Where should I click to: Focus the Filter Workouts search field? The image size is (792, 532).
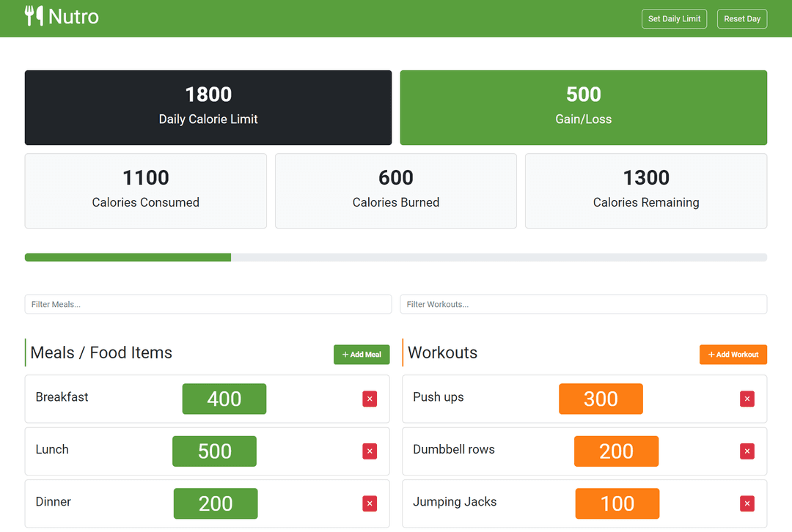click(x=583, y=304)
